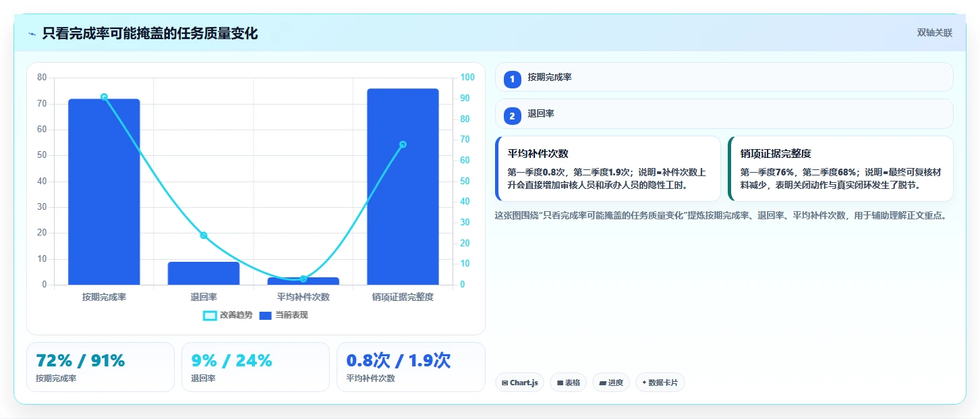Click the chart title 只看完成率可能掩盖的任务质量变化

150,34
